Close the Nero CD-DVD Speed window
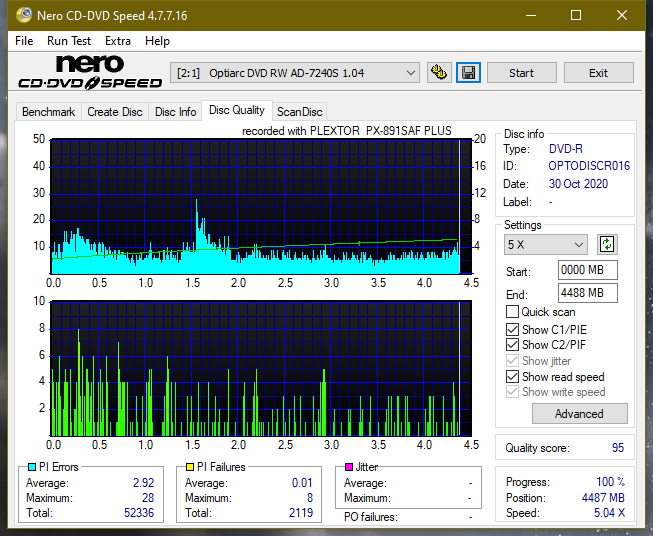The height and width of the screenshot is (536, 653). coord(622,15)
